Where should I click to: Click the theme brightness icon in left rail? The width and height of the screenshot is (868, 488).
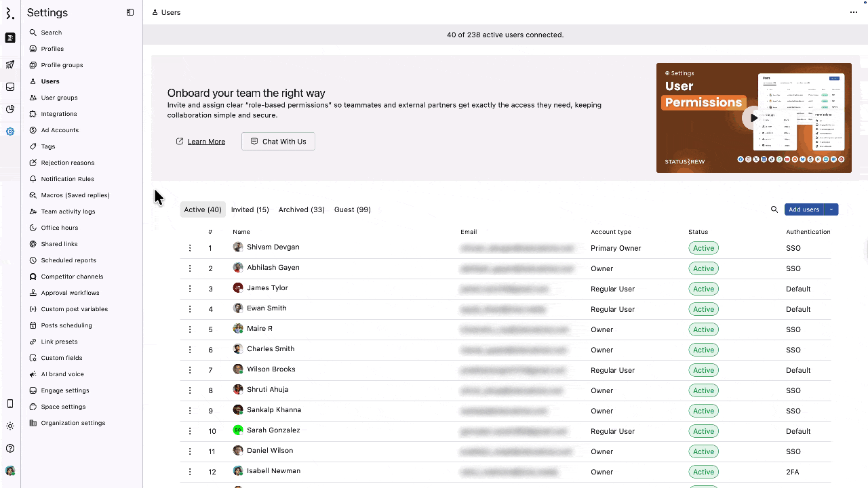[x=10, y=426]
